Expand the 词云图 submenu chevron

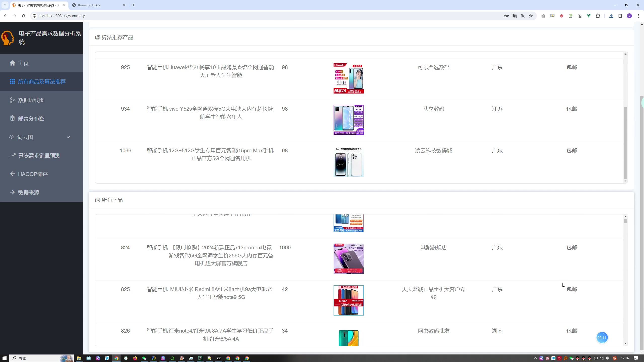68,137
